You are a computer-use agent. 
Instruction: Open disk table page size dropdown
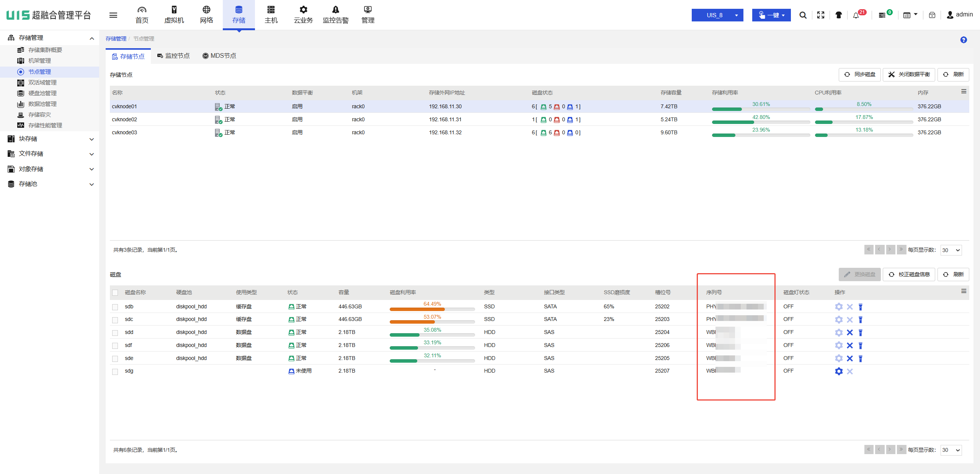[951, 450]
